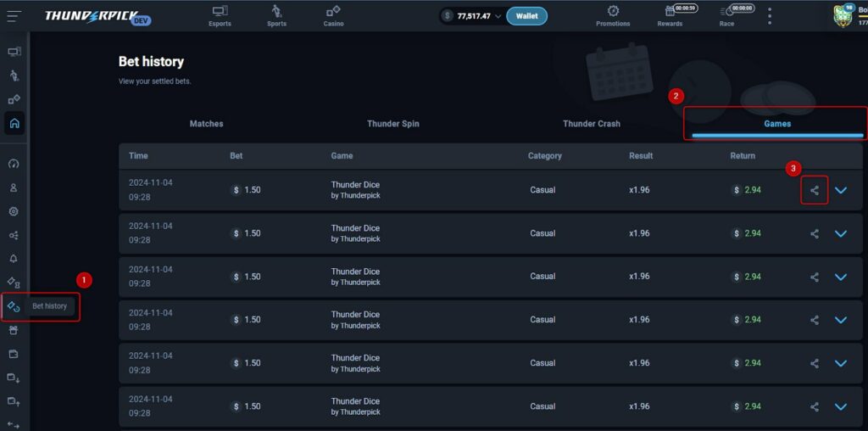
Task: Click the Bet history tooltip label
Action: coord(49,306)
